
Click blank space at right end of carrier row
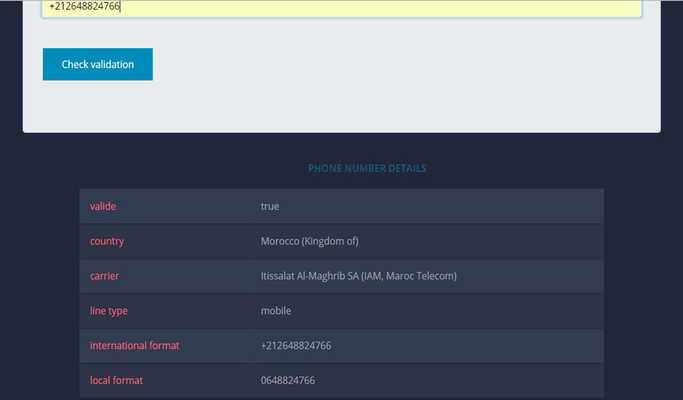click(x=560, y=276)
